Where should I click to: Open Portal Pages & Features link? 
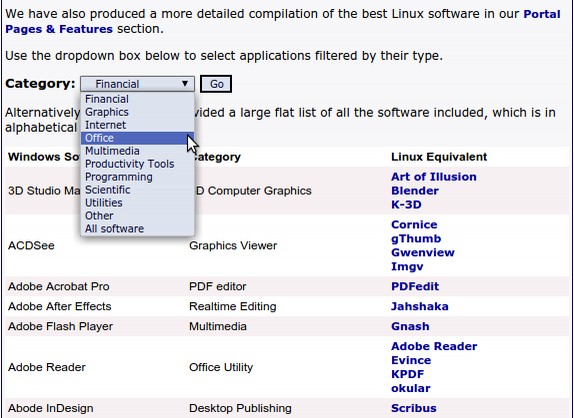pos(283,22)
